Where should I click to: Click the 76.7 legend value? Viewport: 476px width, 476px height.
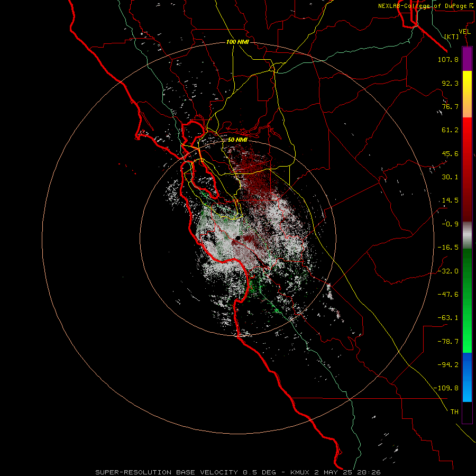point(450,106)
